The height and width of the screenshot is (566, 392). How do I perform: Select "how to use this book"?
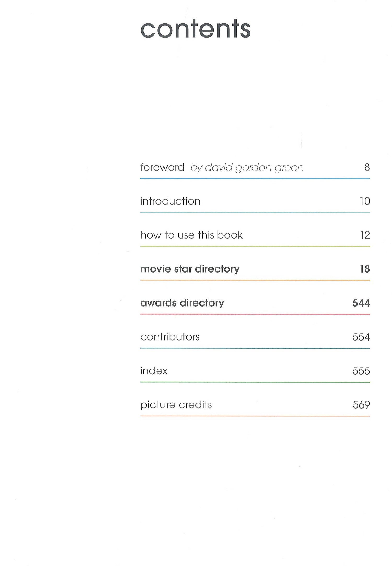191,235
